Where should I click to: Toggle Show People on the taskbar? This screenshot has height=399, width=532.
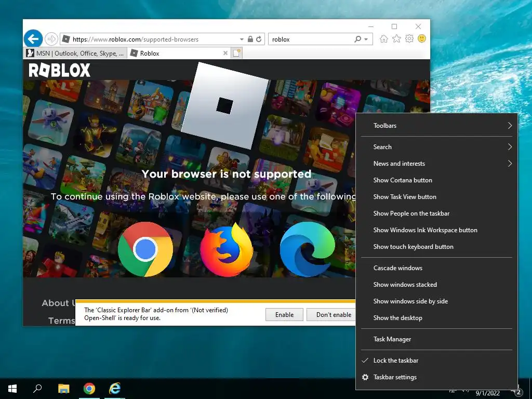tap(436, 214)
